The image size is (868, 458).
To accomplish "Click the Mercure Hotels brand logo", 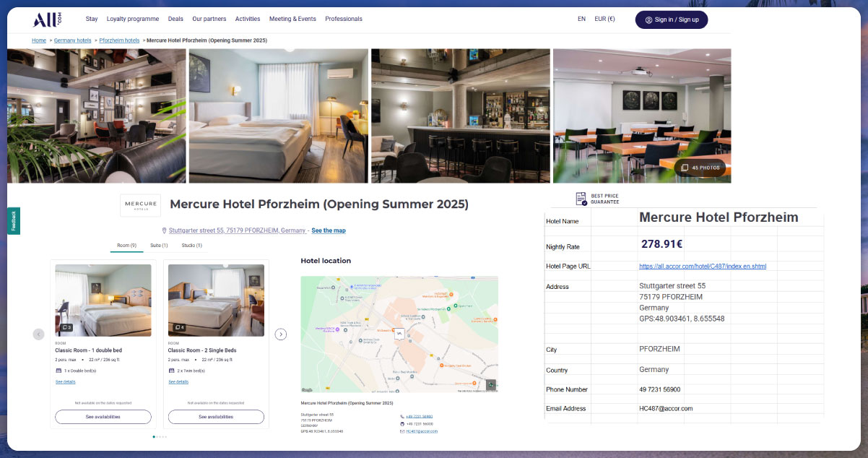I will pos(140,205).
